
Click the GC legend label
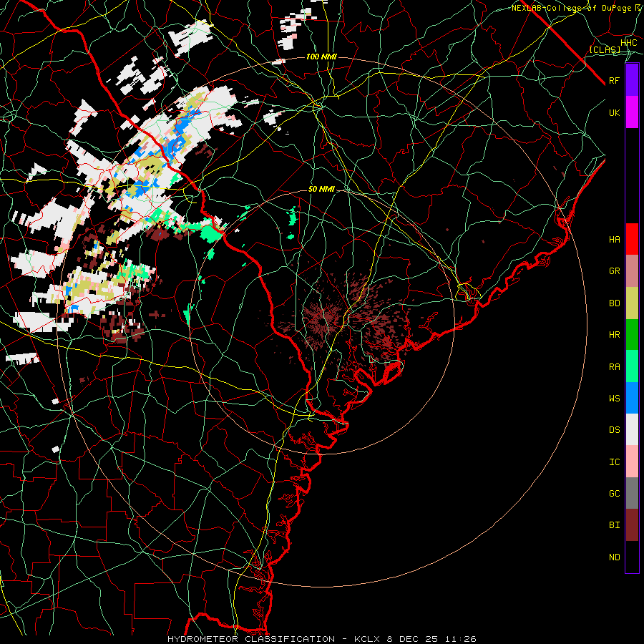[614, 494]
